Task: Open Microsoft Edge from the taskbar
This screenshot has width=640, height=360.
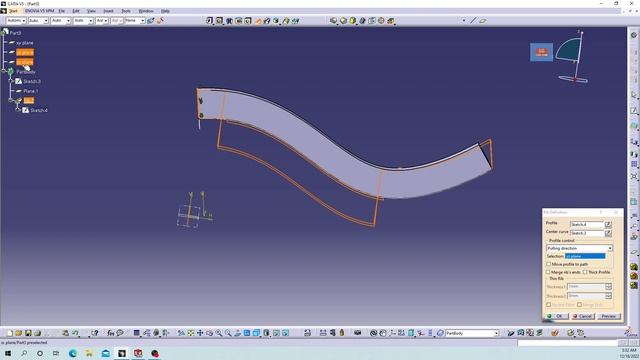Action: click(73, 353)
